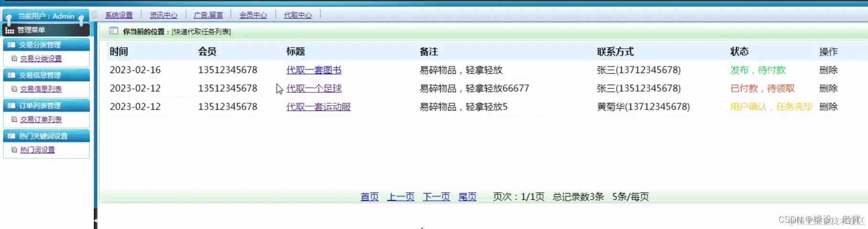Click the 页次：1/1页 text
This screenshot has height=229, width=868.
(x=519, y=197)
